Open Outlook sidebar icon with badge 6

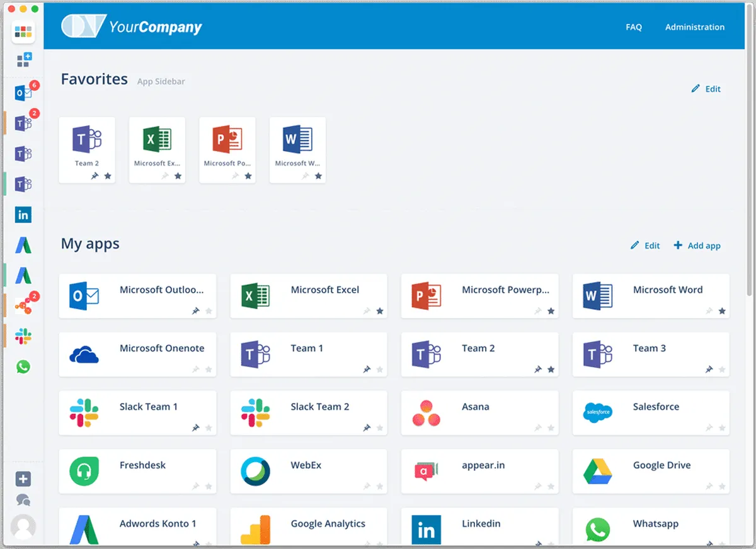click(23, 93)
